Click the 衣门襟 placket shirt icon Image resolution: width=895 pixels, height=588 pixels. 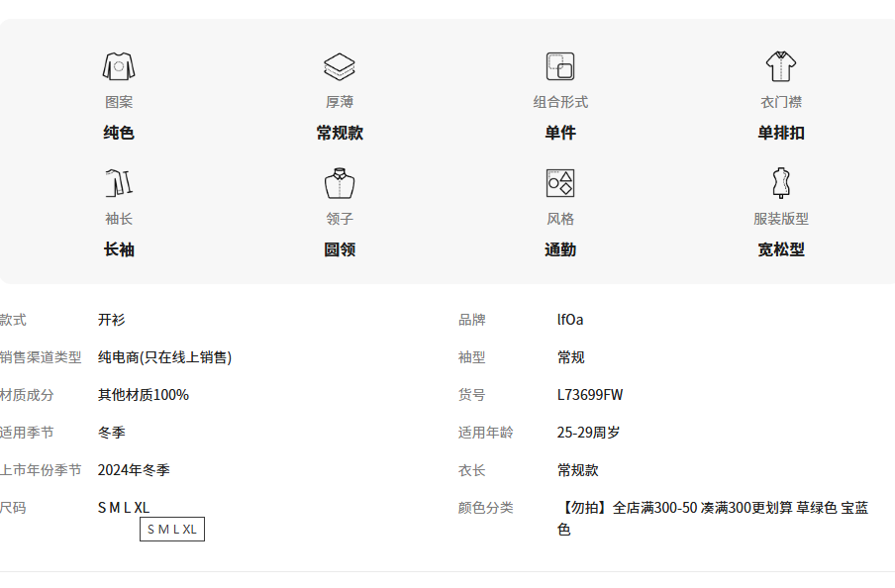click(781, 66)
